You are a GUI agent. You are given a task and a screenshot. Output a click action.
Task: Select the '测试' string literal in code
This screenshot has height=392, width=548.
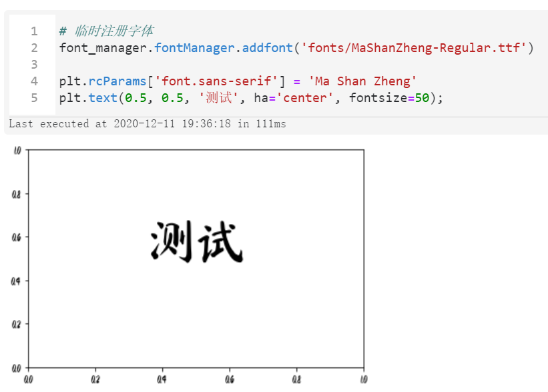click(218, 97)
